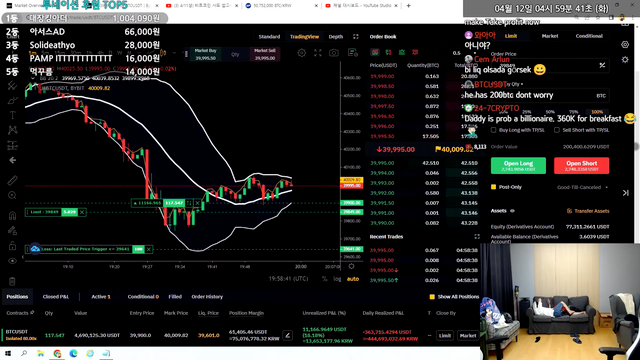Open Chrome from the Windows taskbar

click(57, 353)
